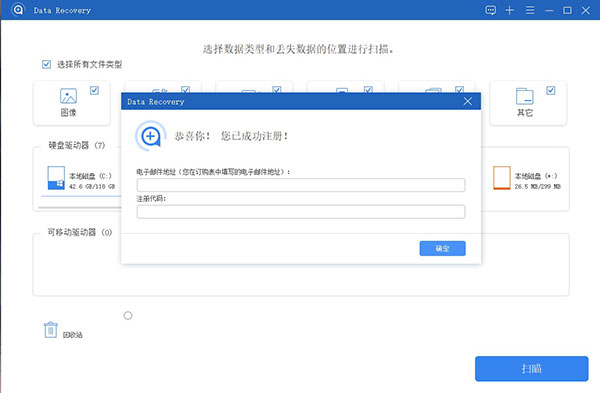Focus the 注册代码 registration code field
The width and height of the screenshot is (600, 393).
tap(301, 212)
